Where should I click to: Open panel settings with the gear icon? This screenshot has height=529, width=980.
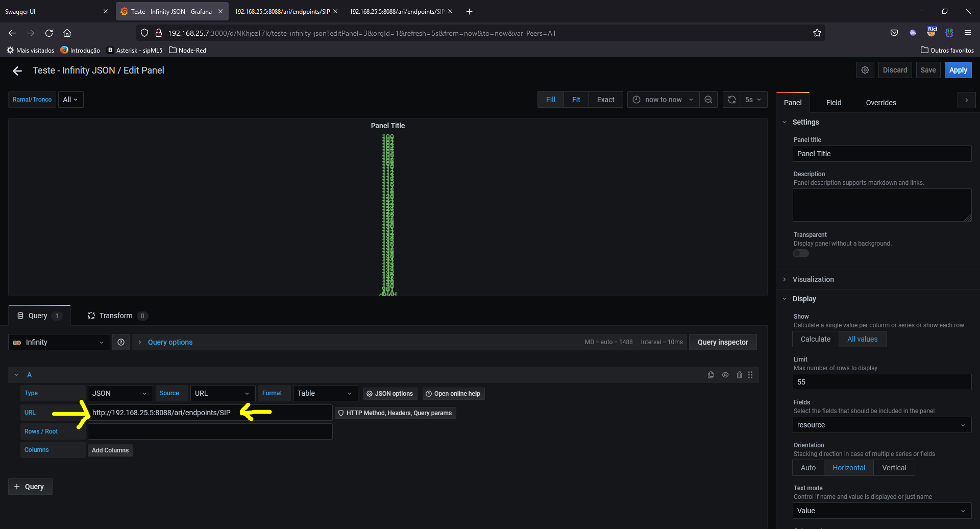[x=865, y=70]
